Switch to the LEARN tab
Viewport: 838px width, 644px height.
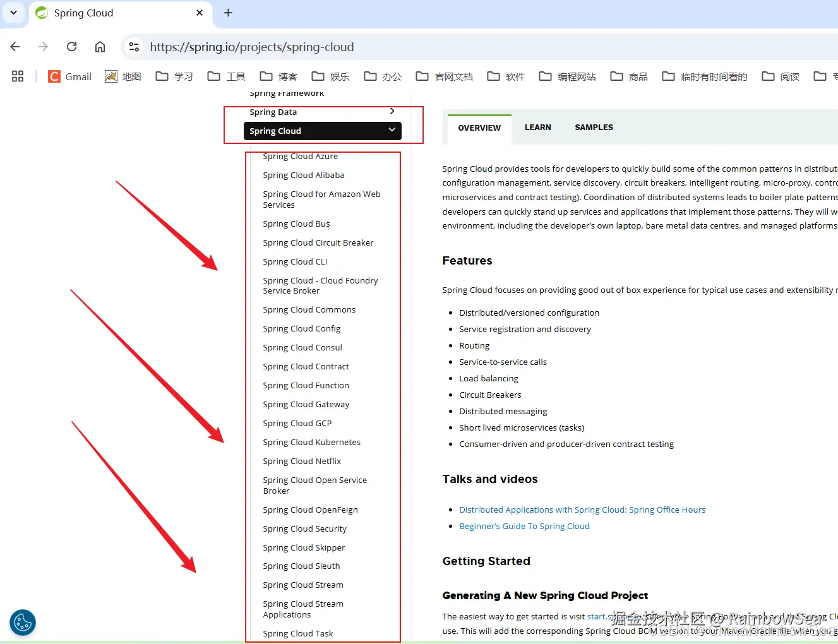click(x=538, y=127)
